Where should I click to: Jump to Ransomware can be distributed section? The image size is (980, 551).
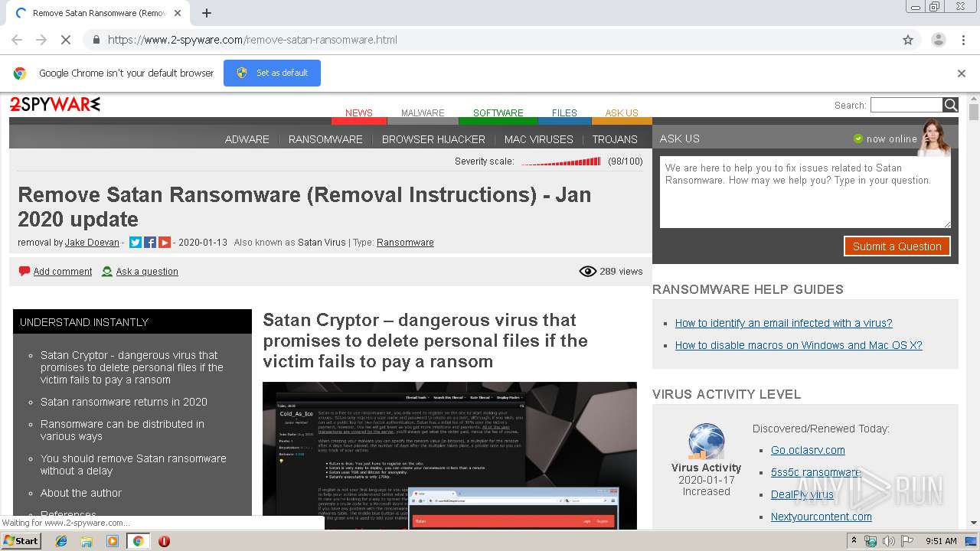[122, 430]
